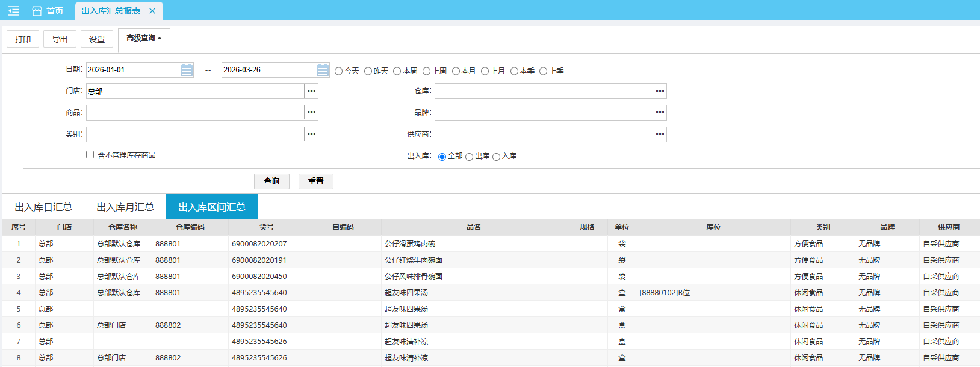Open the end date calendar picker

(323, 70)
